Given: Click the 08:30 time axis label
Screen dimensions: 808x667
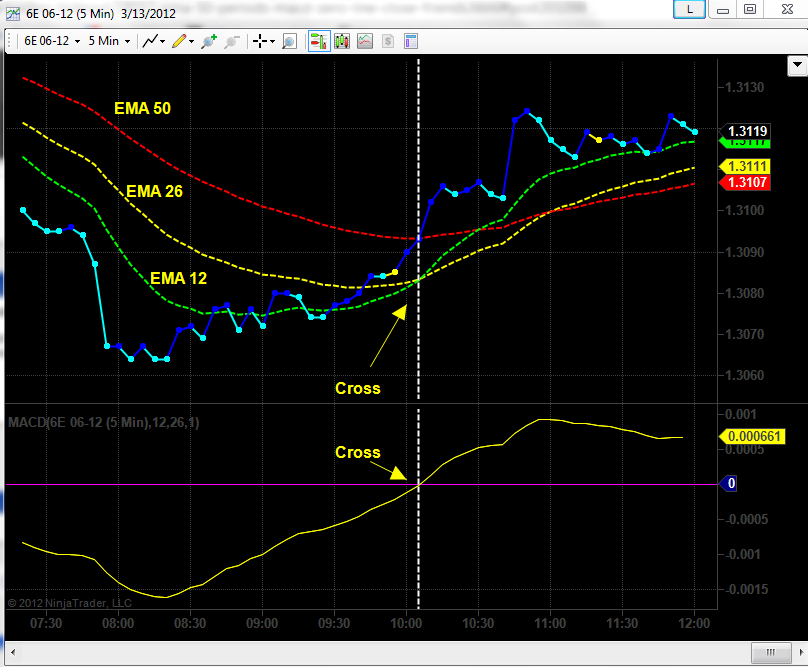Looking at the screenshot, I should click(190, 623).
